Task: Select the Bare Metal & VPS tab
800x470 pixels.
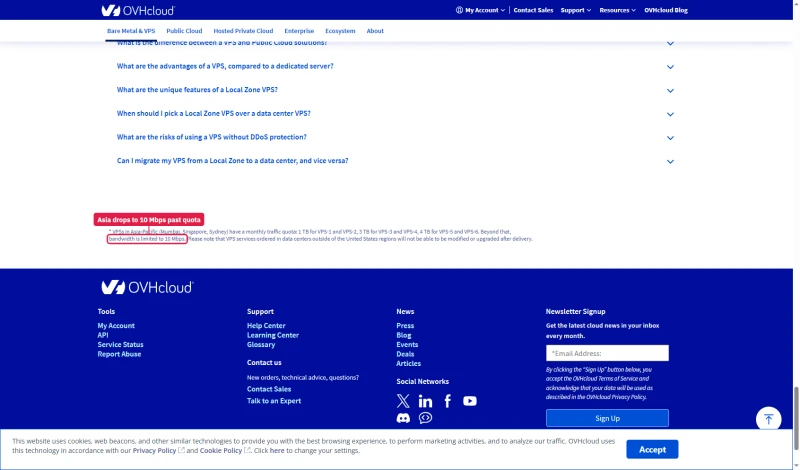Action: click(x=131, y=31)
